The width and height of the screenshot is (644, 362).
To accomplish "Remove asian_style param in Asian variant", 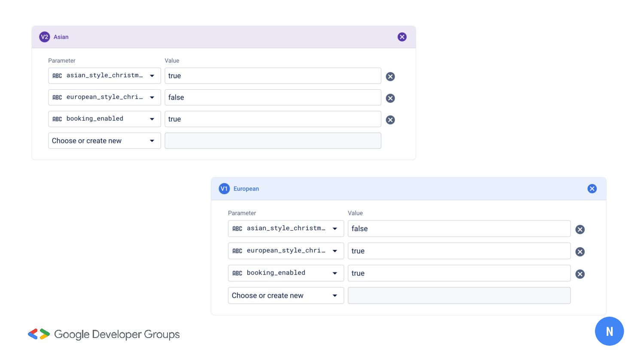I will (390, 76).
